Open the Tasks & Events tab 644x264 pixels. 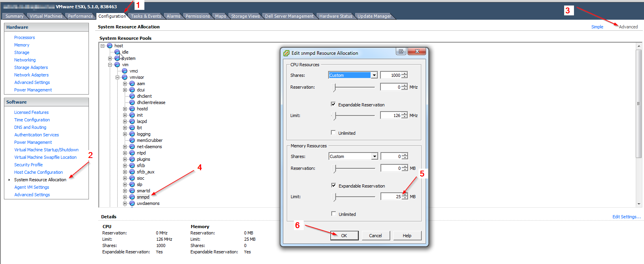pos(146,16)
